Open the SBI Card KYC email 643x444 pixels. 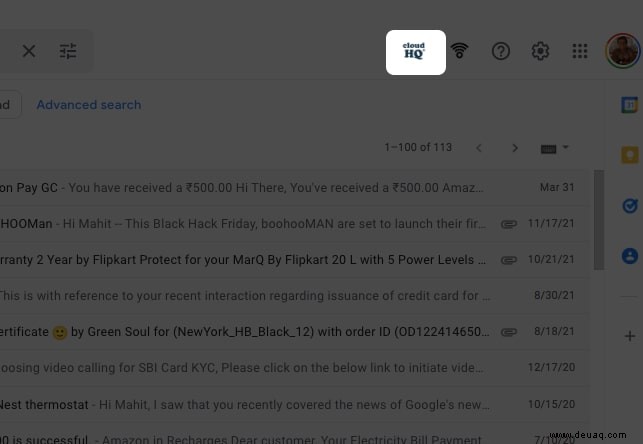pyautogui.click(x=293, y=368)
